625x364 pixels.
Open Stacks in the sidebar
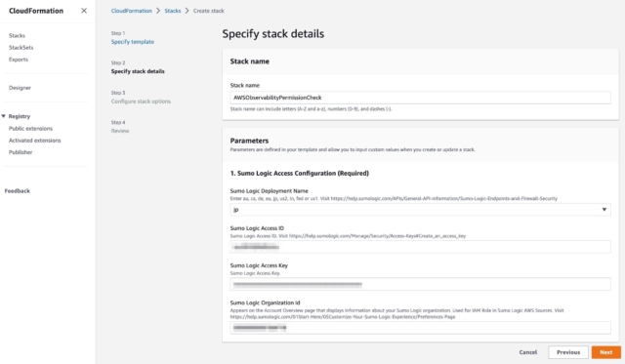[17, 35]
